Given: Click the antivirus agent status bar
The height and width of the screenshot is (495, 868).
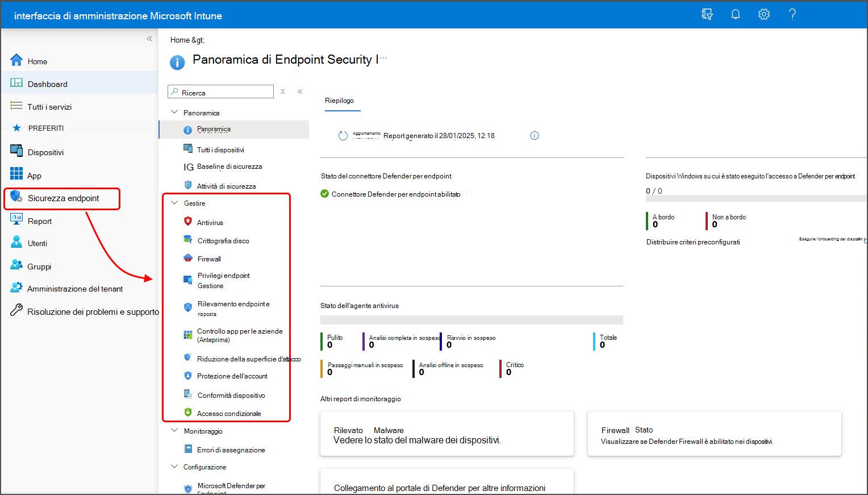Looking at the screenshot, I should 471,320.
